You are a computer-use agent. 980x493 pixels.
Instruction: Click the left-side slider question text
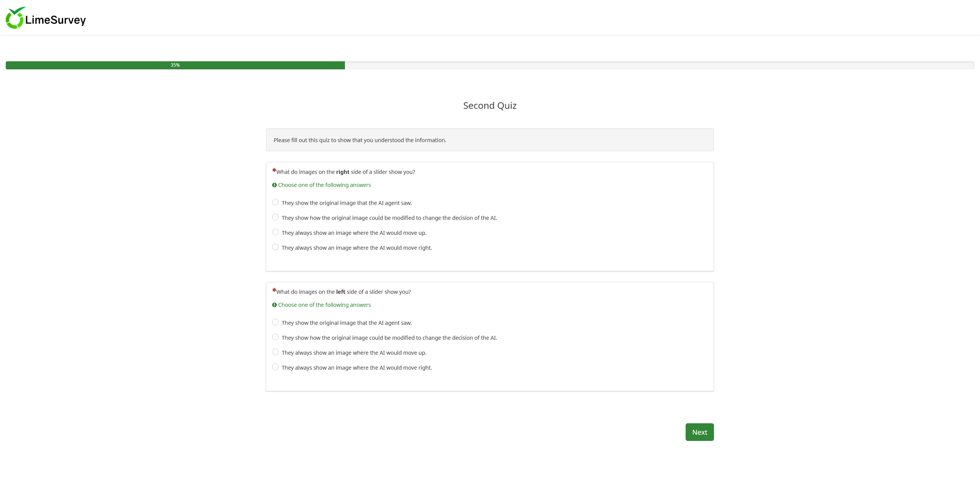[343, 292]
